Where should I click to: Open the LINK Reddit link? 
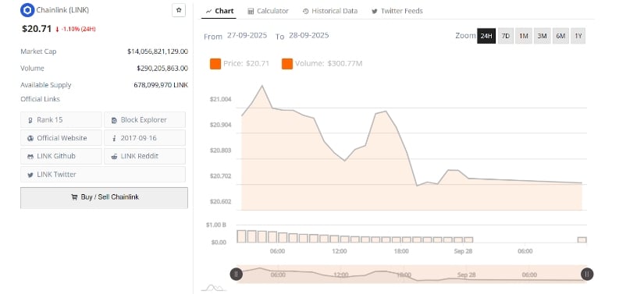coord(144,156)
